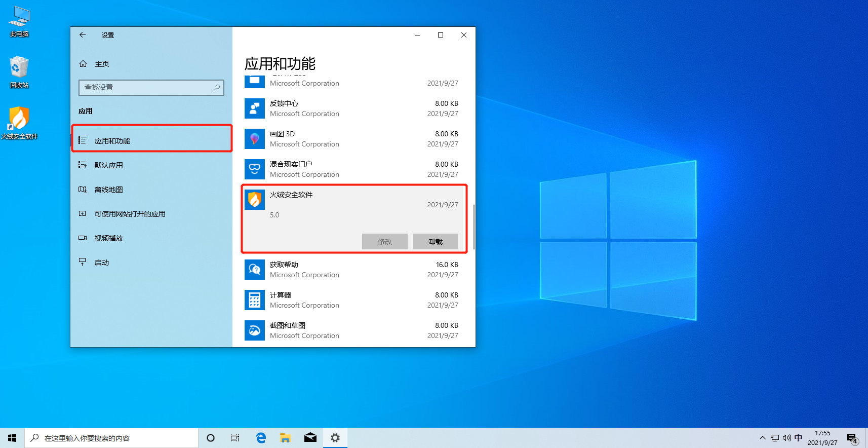This screenshot has width=868, height=448.
Task: Click the 火绒安全软件 icon in app list
Action: [x=255, y=200]
